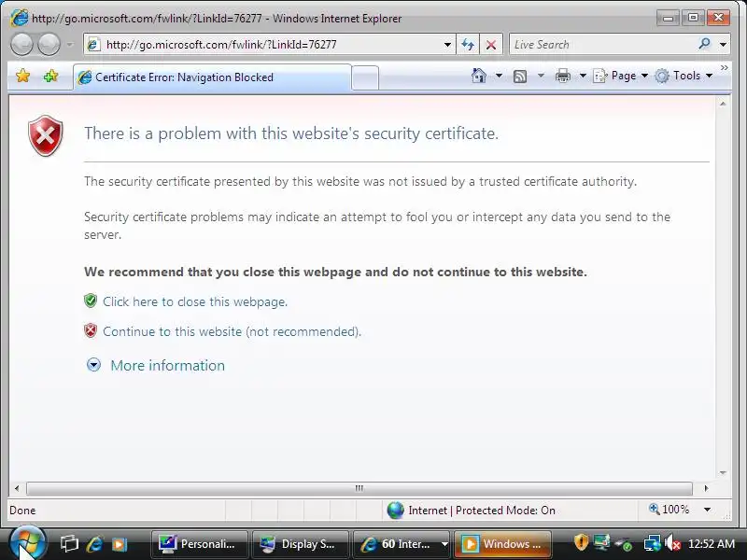Expand the zoom level dropdown arrow
The image size is (747, 560).
coord(708,510)
